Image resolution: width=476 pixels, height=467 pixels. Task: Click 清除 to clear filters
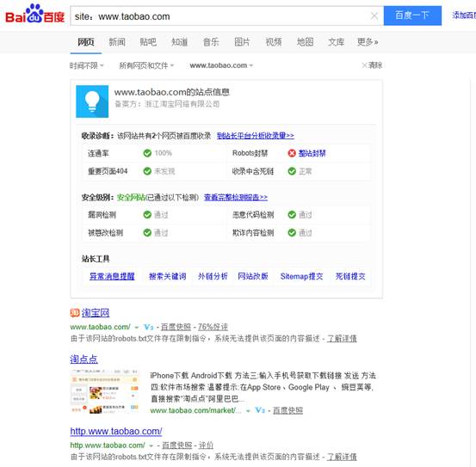[372, 65]
